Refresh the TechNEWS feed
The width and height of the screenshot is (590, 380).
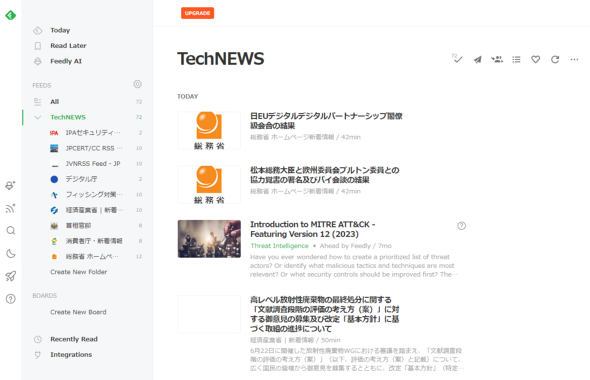[x=555, y=59]
